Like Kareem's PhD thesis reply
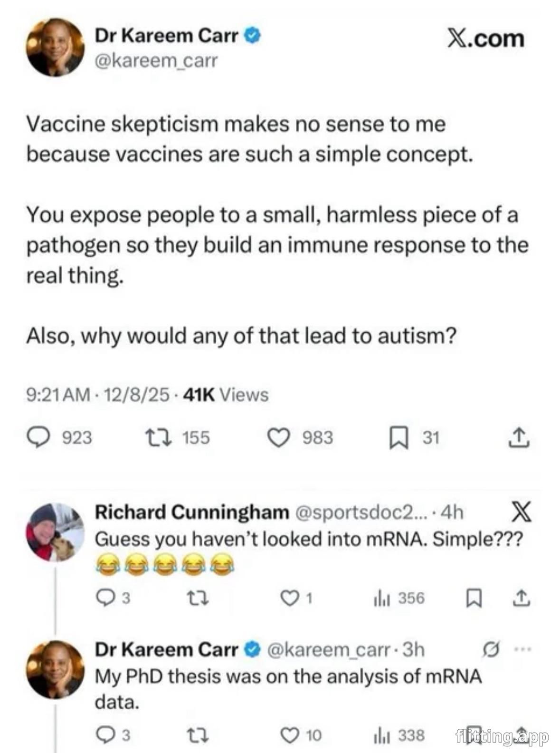The image size is (560, 753). point(288,735)
